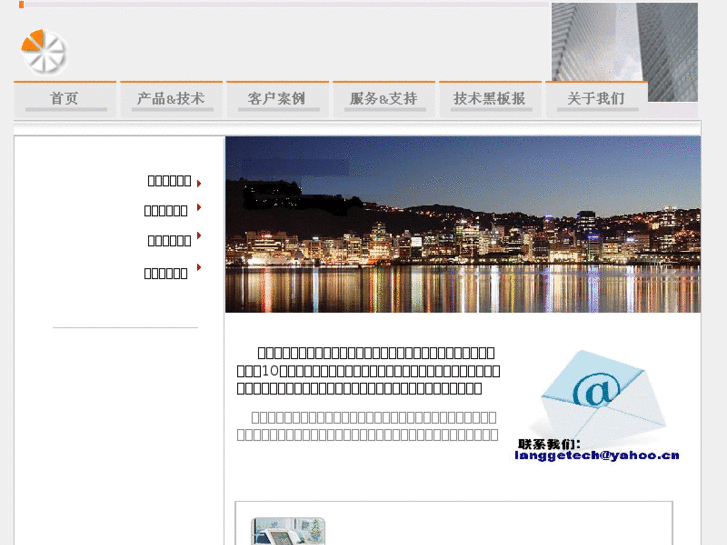Viewport: 727px width, 545px height.
Task: Click the 联系我们 contact label
Action: (x=549, y=444)
